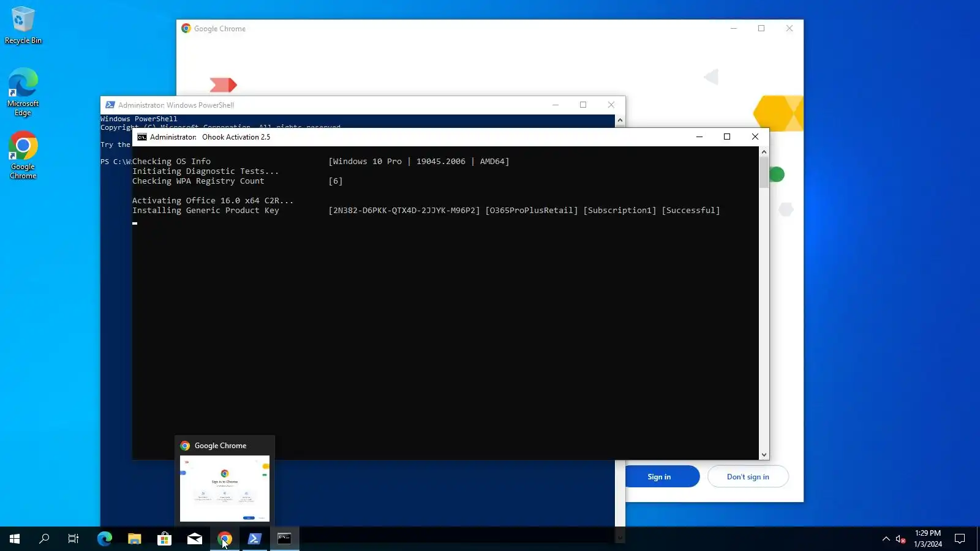Switch to Google Chrome on the taskbar

click(x=225, y=539)
